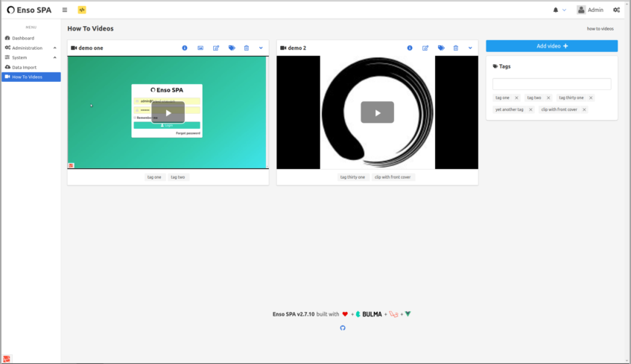Viewport: 631px width, 364px height.
Task: Click the Vue icon in footer
Action: click(408, 314)
